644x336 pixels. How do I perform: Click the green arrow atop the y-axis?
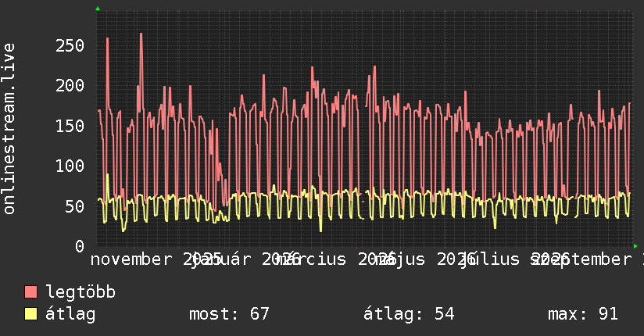(x=98, y=9)
